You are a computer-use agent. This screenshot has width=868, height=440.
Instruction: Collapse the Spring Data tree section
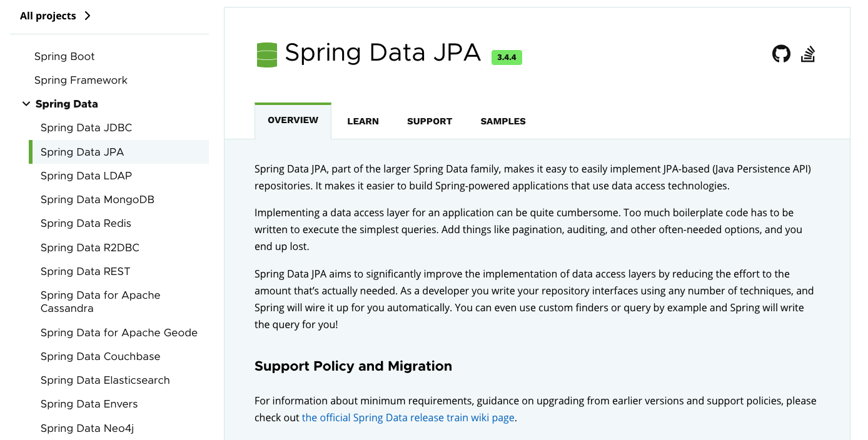pyautogui.click(x=26, y=104)
